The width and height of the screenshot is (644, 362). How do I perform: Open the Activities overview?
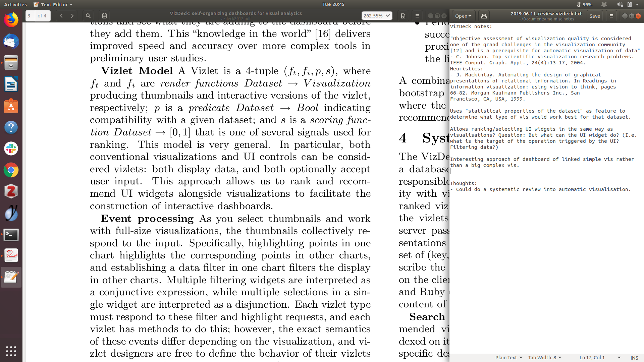(15, 4)
